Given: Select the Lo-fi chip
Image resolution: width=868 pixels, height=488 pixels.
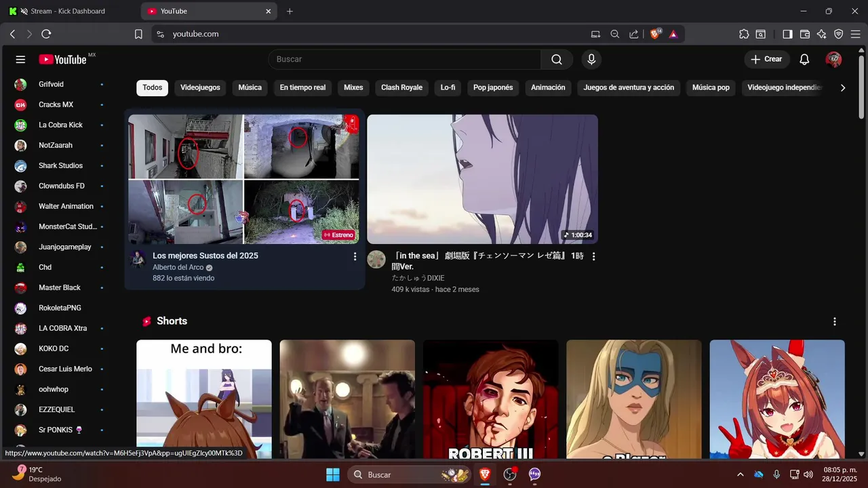Looking at the screenshot, I should (x=448, y=87).
